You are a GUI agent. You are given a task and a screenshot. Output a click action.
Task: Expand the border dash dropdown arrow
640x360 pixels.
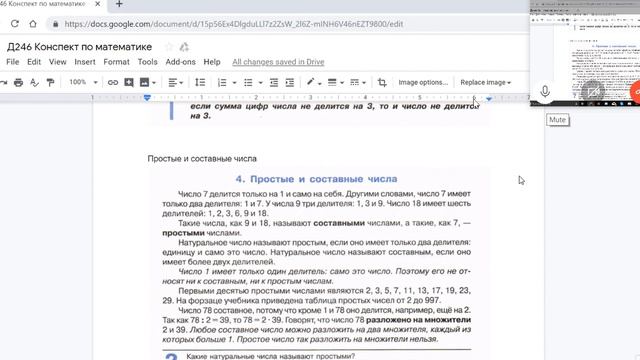364,83
